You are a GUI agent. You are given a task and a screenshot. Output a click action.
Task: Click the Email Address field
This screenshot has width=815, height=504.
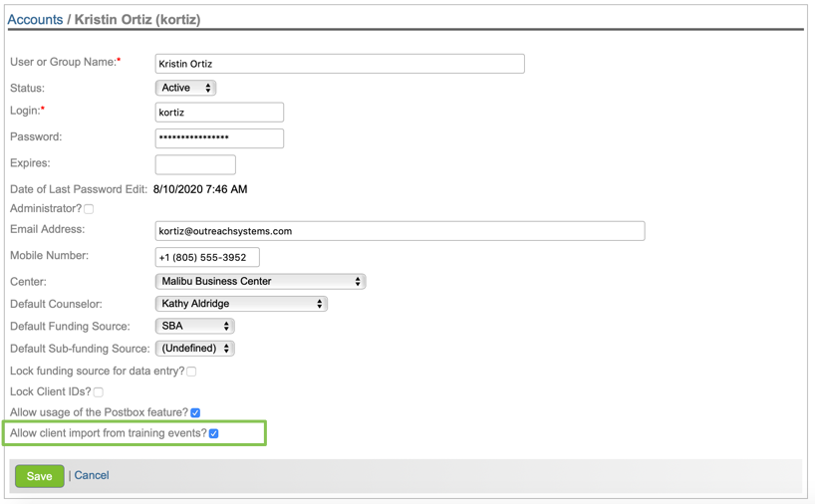point(400,231)
